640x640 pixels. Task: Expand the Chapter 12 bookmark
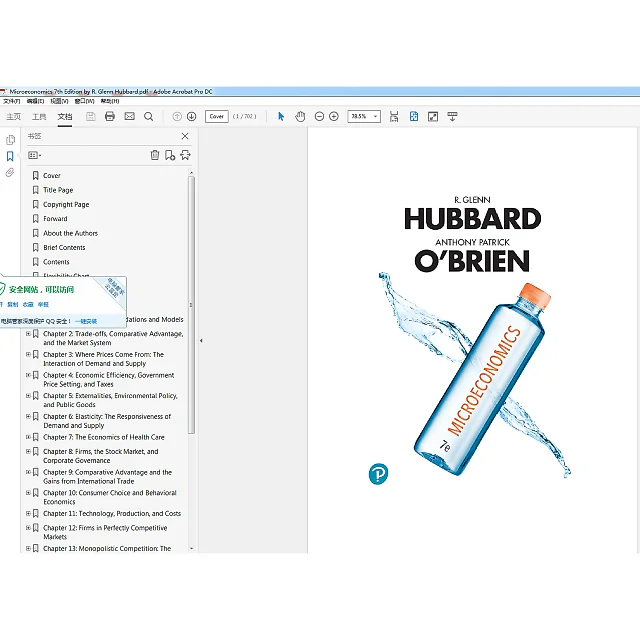(x=28, y=528)
